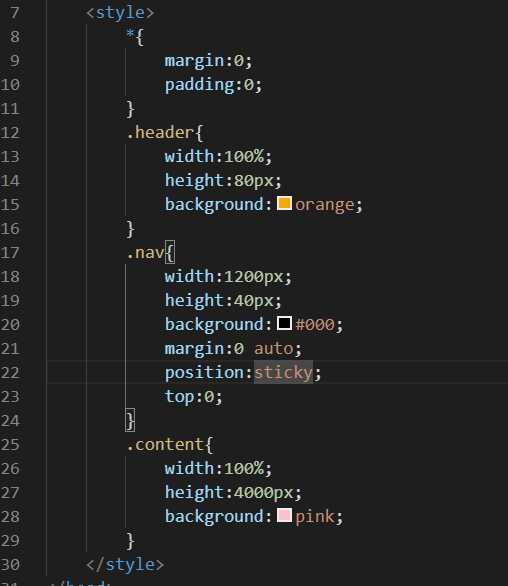Click line number 25 in the gutter
Screen dimensions: 508x586
click(x=10, y=444)
